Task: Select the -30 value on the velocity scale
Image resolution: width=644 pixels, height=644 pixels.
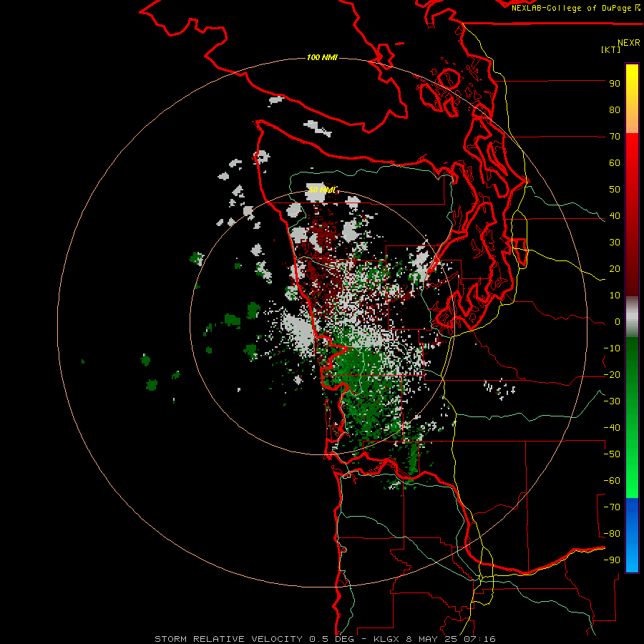Action: 612,401
